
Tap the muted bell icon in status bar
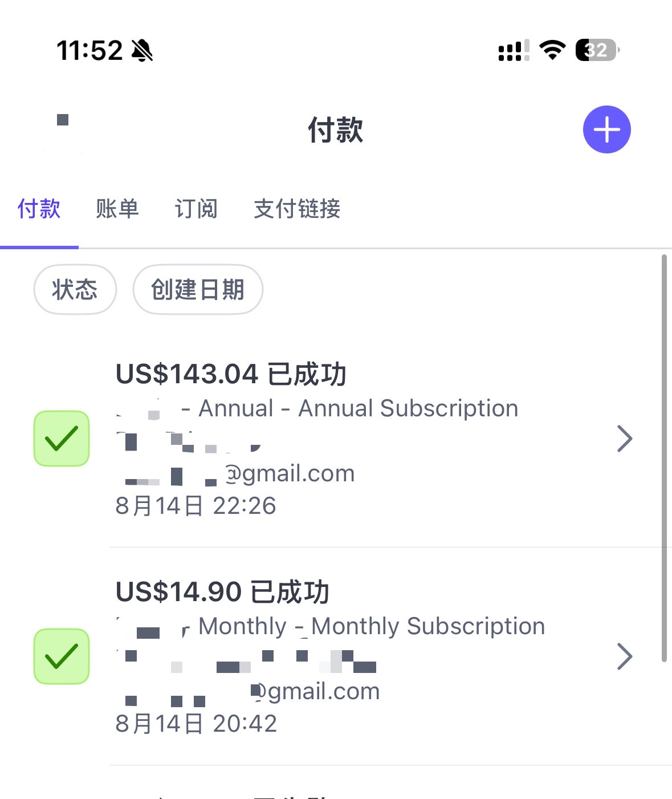click(142, 50)
